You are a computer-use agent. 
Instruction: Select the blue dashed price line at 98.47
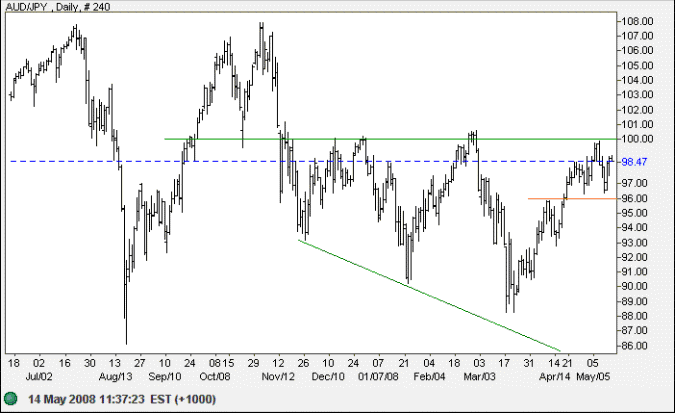313,161
